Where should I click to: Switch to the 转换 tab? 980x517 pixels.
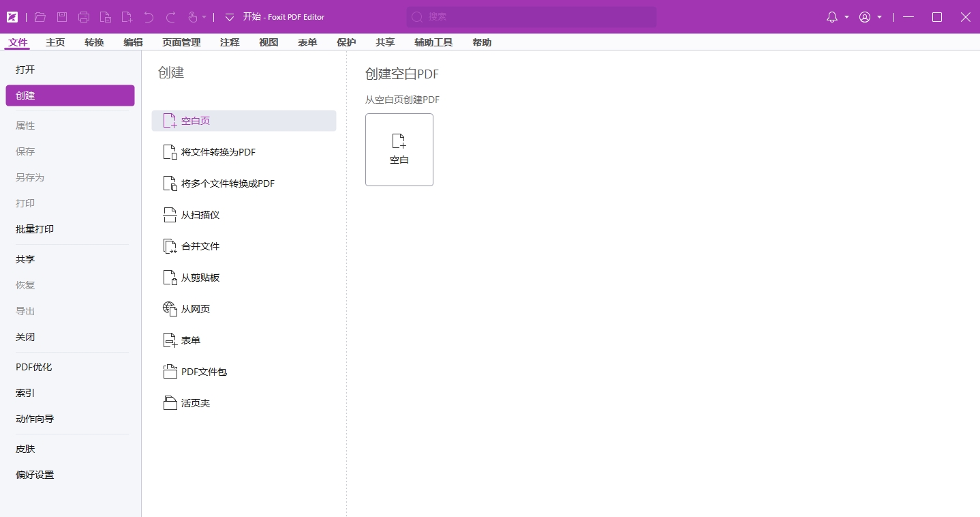[x=94, y=42]
